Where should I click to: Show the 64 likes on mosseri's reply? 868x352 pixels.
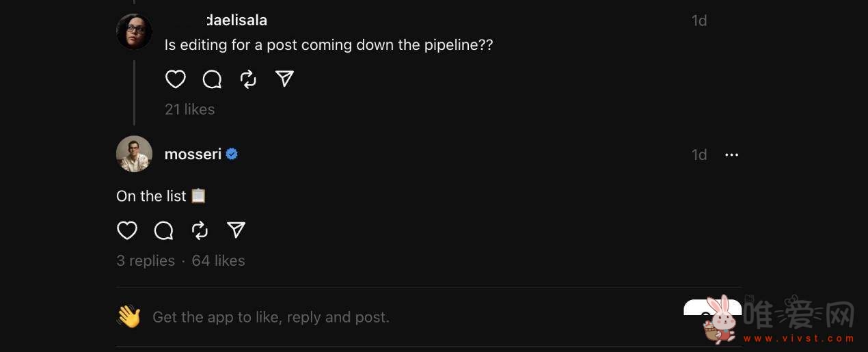point(218,260)
